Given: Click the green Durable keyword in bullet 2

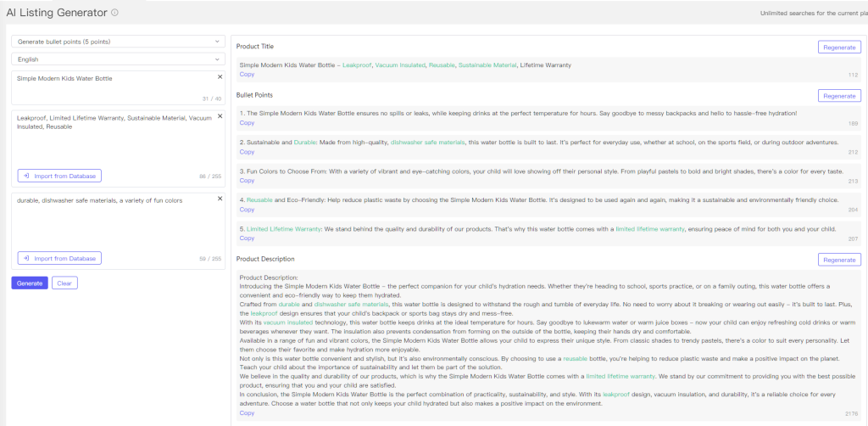Looking at the screenshot, I should 304,143.
